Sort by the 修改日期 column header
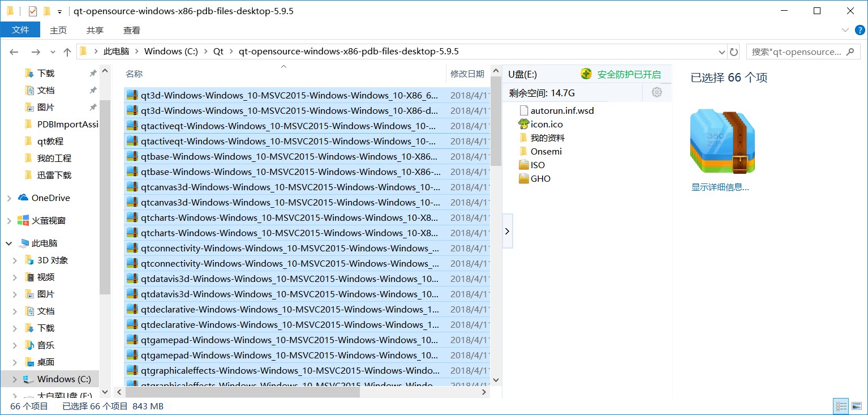Viewport: 868px width, 415px height. 467,74
